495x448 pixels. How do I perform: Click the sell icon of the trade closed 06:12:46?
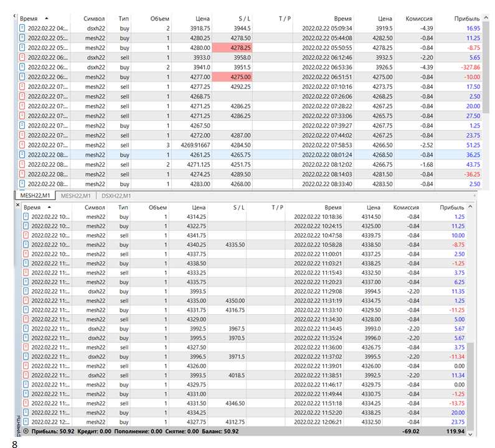click(22, 57)
